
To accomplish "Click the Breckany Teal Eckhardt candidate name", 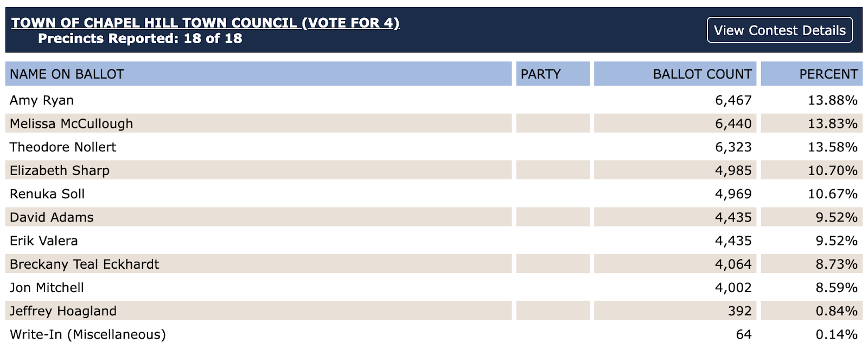I will [x=85, y=264].
